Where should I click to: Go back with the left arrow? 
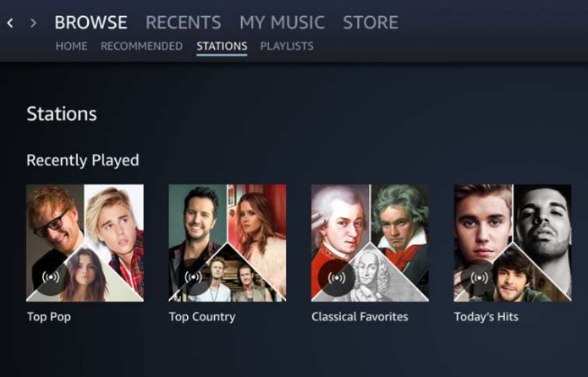click(10, 23)
